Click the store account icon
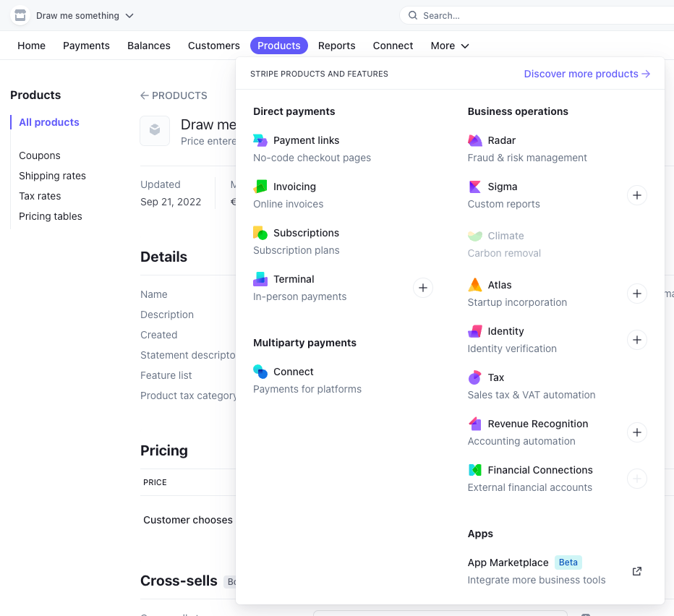The width and height of the screenshot is (674, 616). (20, 15)
